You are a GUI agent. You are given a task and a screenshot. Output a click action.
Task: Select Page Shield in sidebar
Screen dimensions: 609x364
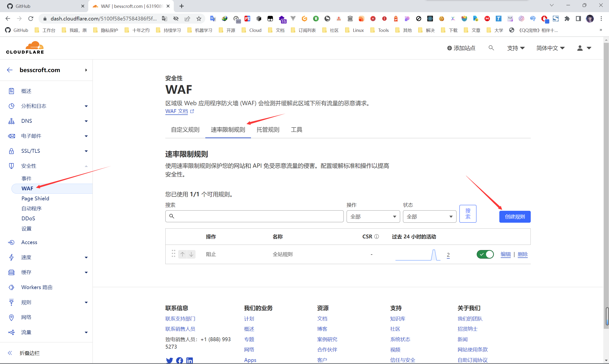pyautogui.click(x=35, y=198)
